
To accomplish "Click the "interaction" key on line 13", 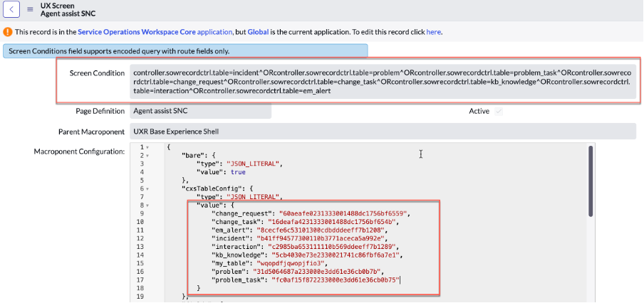I will click(x=237, y=246).
